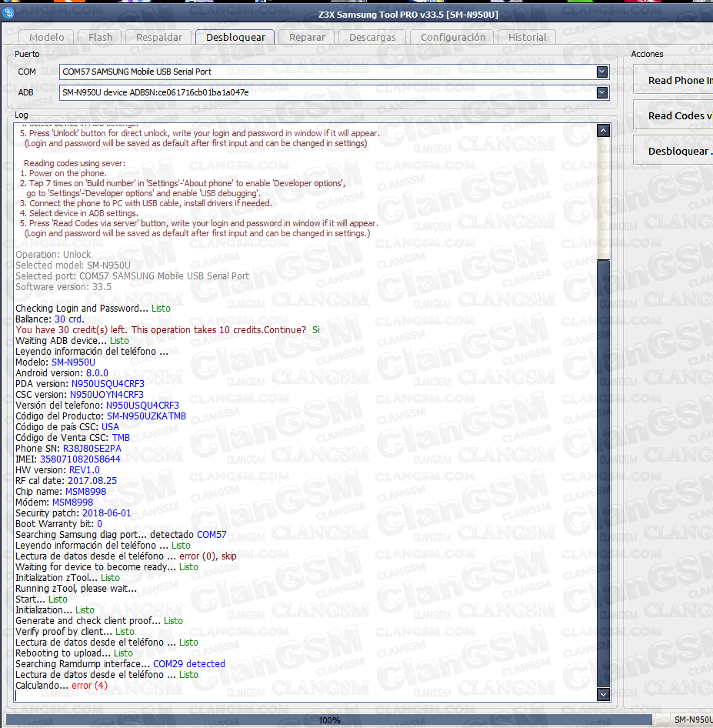Click the Chip name MSM8998 value
The image size is (713, 728).
click(85, 492)
